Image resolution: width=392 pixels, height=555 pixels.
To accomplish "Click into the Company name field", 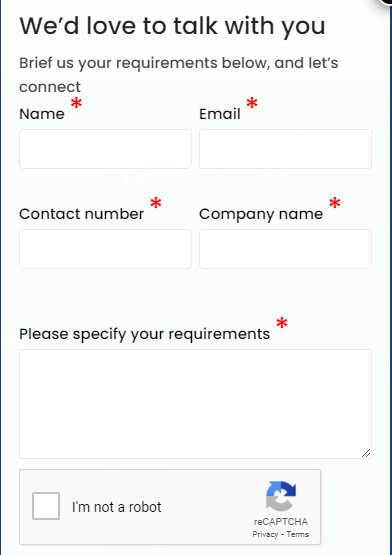I will point(285,249).
